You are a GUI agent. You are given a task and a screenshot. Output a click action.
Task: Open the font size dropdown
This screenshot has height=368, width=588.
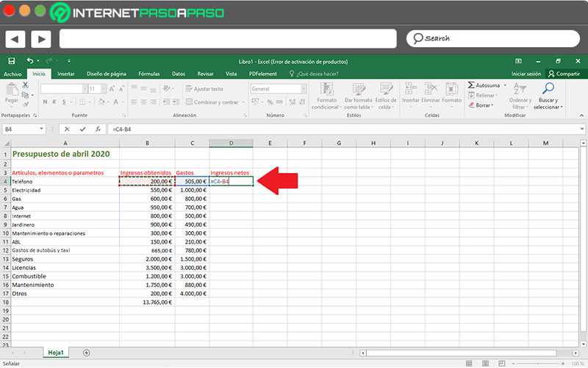[104, 89]
